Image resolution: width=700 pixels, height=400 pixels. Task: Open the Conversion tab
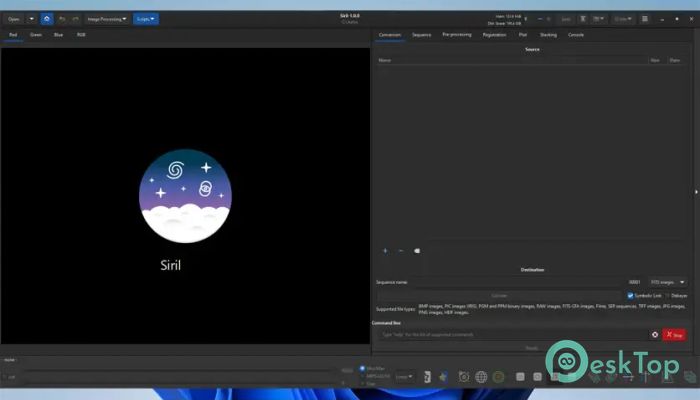click(x=390, y=35)
